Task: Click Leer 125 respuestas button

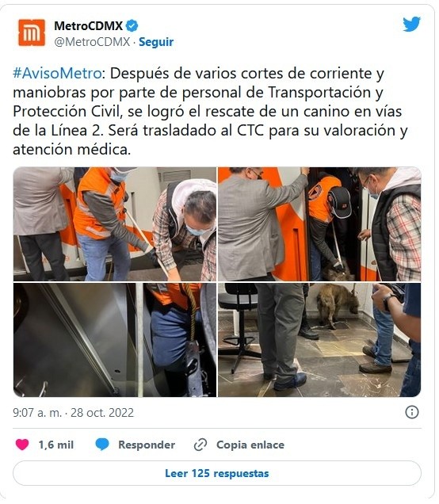Action: (x=217, y=473)
